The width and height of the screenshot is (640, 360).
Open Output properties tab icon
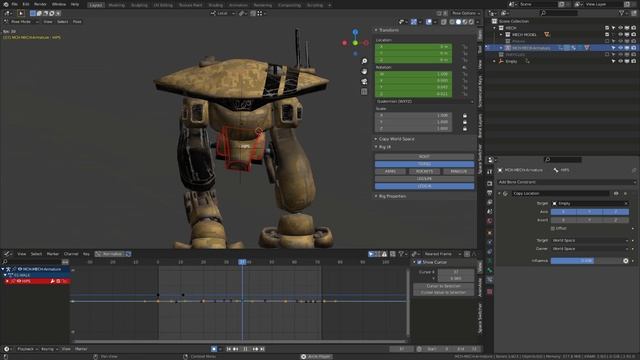pyautogui.click(x=489, y=193)
